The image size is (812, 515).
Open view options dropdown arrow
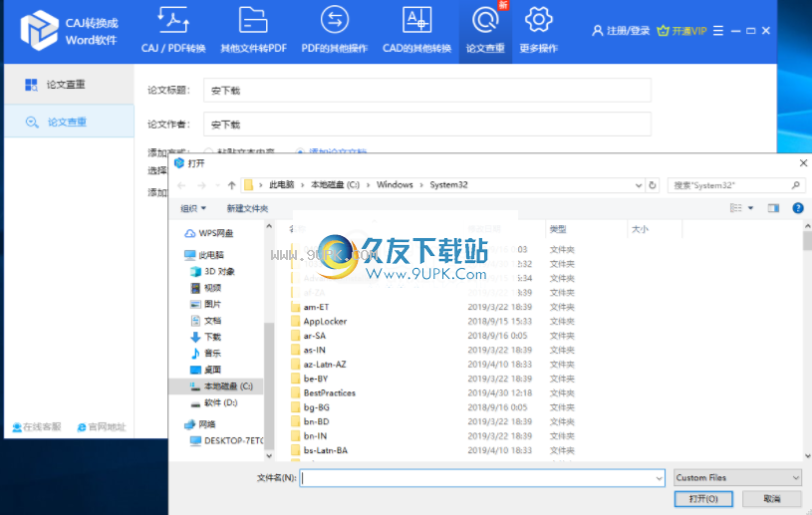coord(750,208)
